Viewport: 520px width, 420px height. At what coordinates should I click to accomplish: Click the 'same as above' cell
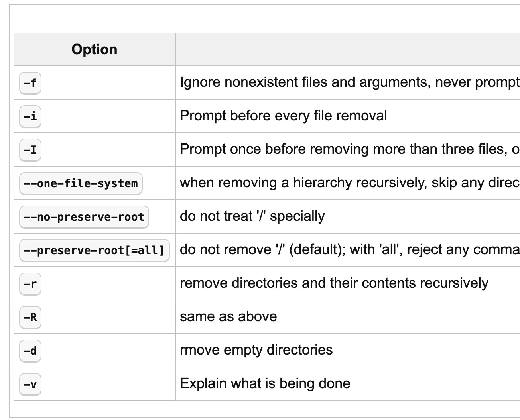(228, 316)
